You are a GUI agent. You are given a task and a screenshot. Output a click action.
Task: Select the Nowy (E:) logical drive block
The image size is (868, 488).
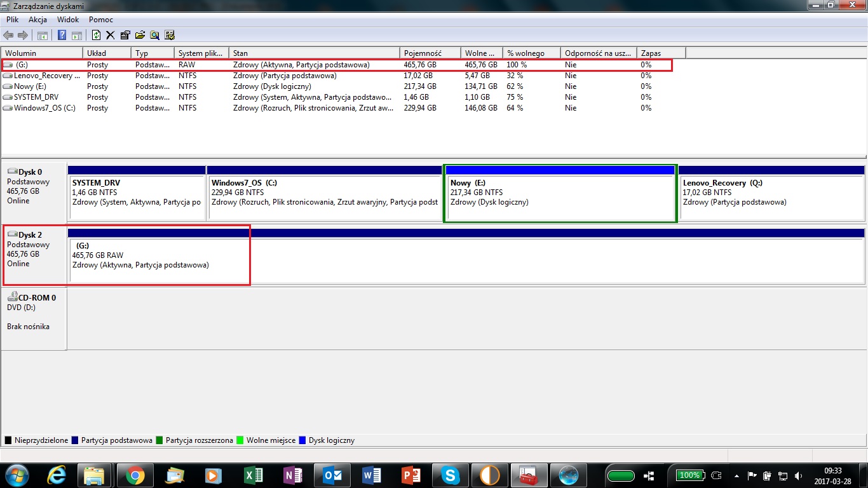click(x=560, y=193)
